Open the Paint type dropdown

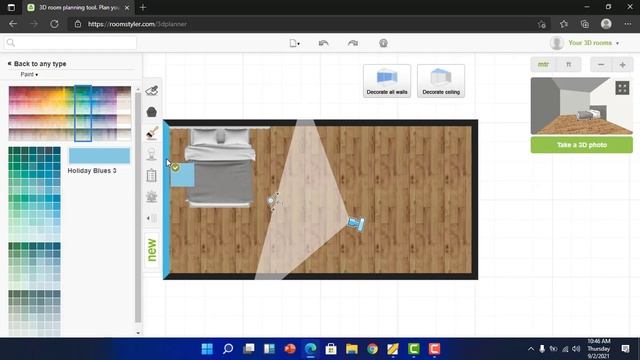[29, 74]
